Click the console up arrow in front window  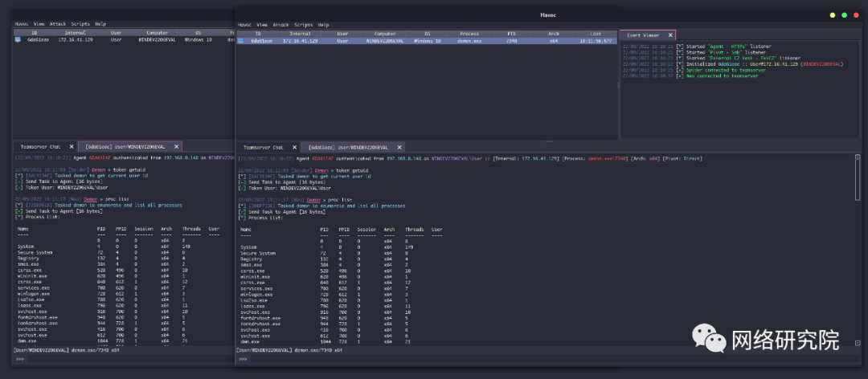(858, 158)
